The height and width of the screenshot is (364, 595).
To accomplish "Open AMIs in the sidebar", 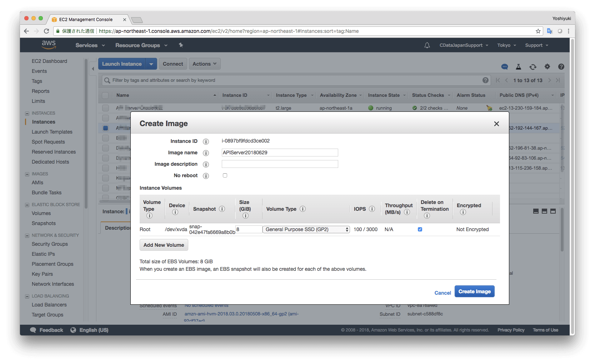I will click(x=37, y=183).
